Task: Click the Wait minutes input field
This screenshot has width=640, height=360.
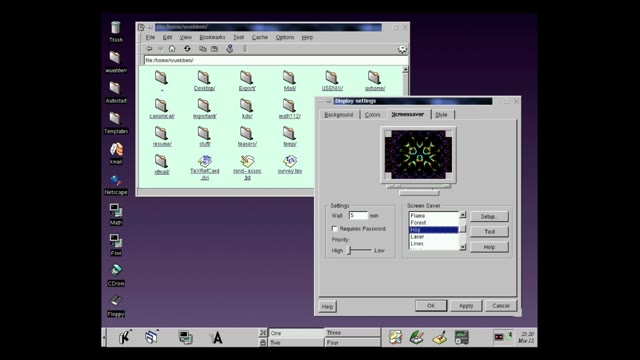Action: [358, 215]
